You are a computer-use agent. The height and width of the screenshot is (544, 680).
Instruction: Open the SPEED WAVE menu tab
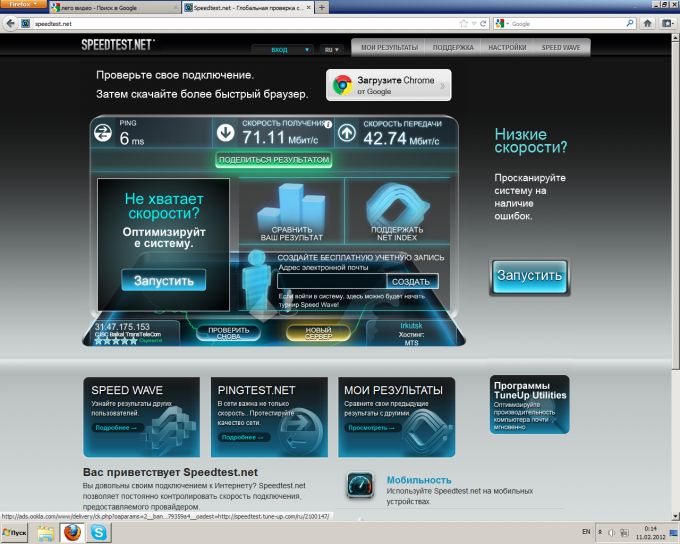tap(561, 48)
